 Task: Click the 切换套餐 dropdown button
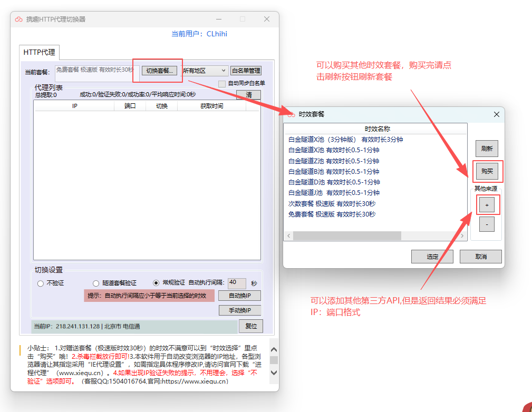coord(160,70)
